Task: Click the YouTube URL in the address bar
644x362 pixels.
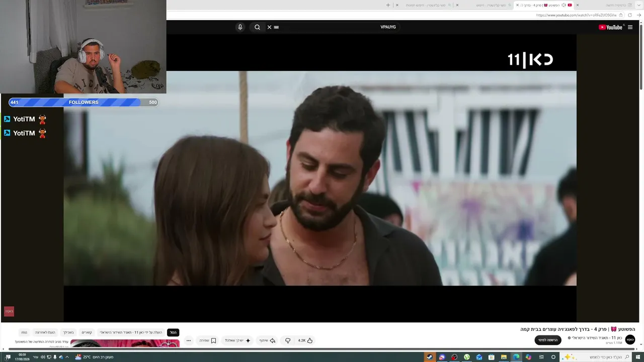Action: point(576,15)
